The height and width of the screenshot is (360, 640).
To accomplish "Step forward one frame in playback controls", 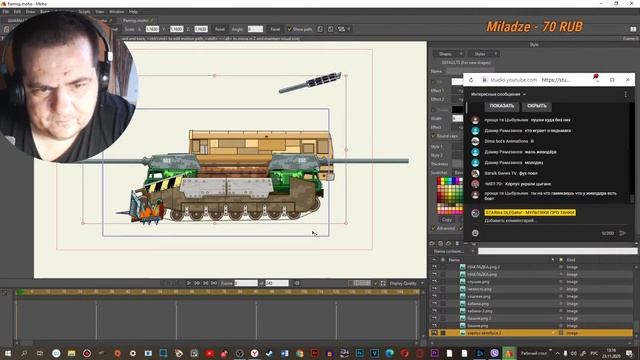I will [197, 283].
